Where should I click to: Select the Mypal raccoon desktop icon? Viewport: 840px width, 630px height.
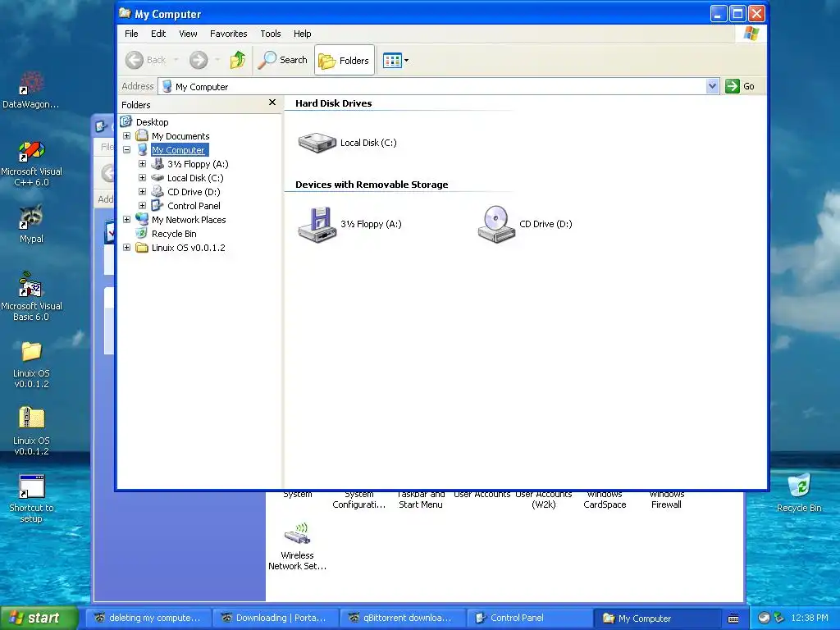(x=31, y=224)
